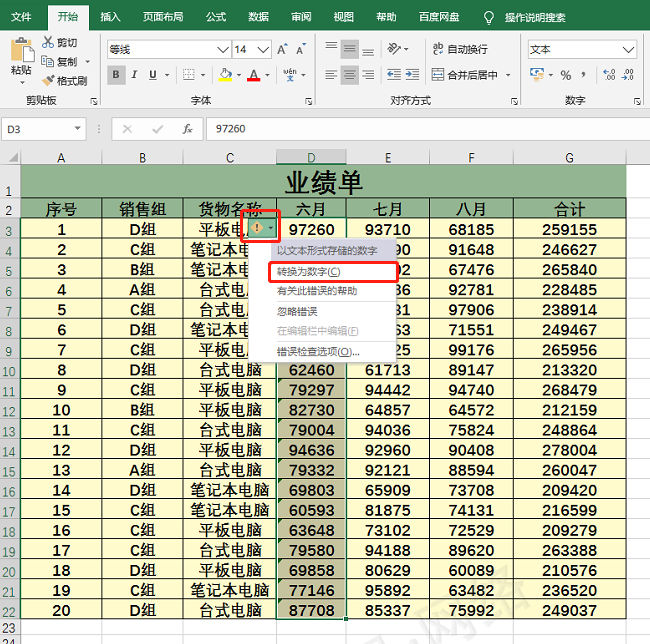Switch to the 公式 Formulas tab
650x644 pixels.
(216, 17)
